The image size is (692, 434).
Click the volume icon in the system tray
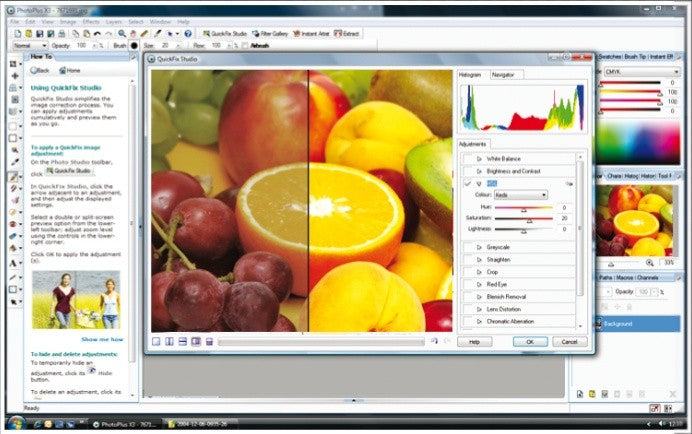(x=662, y=424)
